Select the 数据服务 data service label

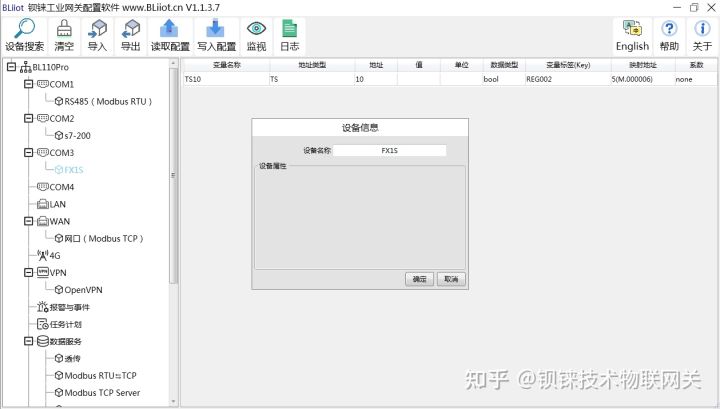[x=66, y=341]
